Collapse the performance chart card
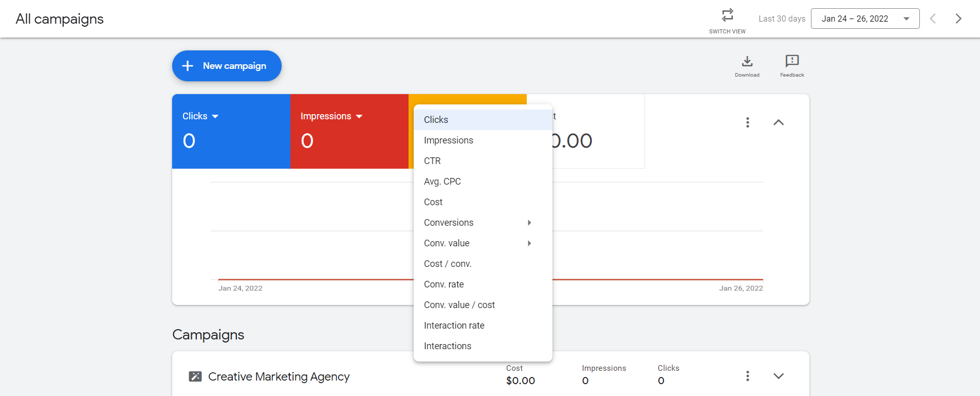This screenshot has height=396, width=980. [x=779, y=122]
